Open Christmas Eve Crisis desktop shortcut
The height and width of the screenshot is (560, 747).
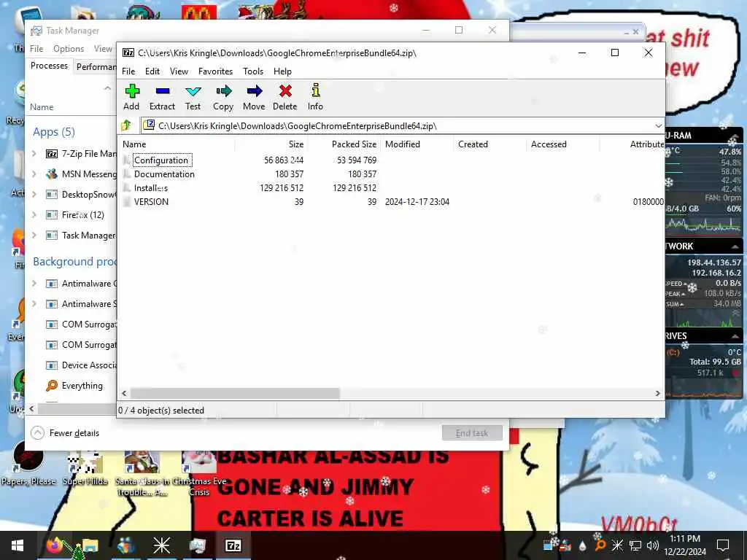click(199, 472)
